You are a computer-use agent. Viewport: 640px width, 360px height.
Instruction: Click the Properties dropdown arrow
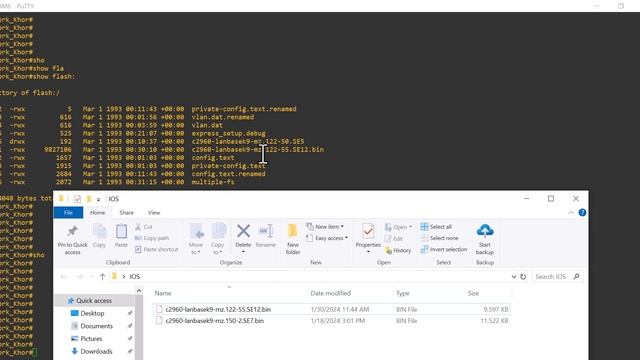[x=368, y=252]
